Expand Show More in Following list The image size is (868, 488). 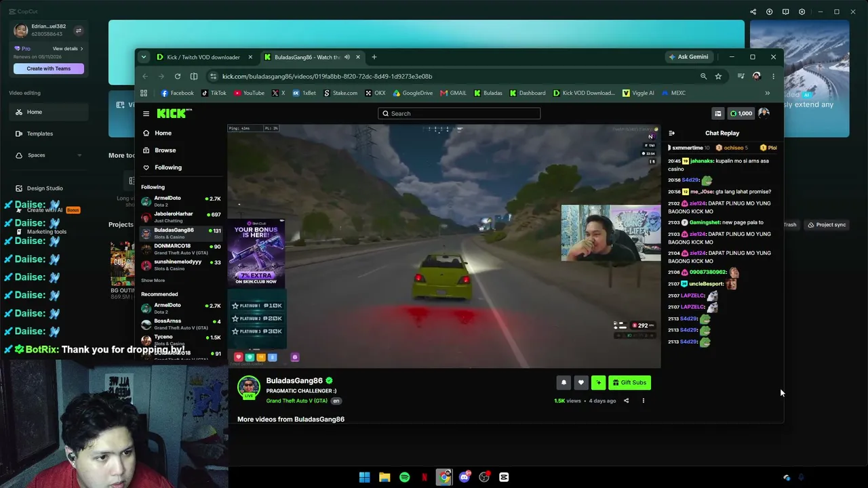pyautogui.click(x=153, y=281)
